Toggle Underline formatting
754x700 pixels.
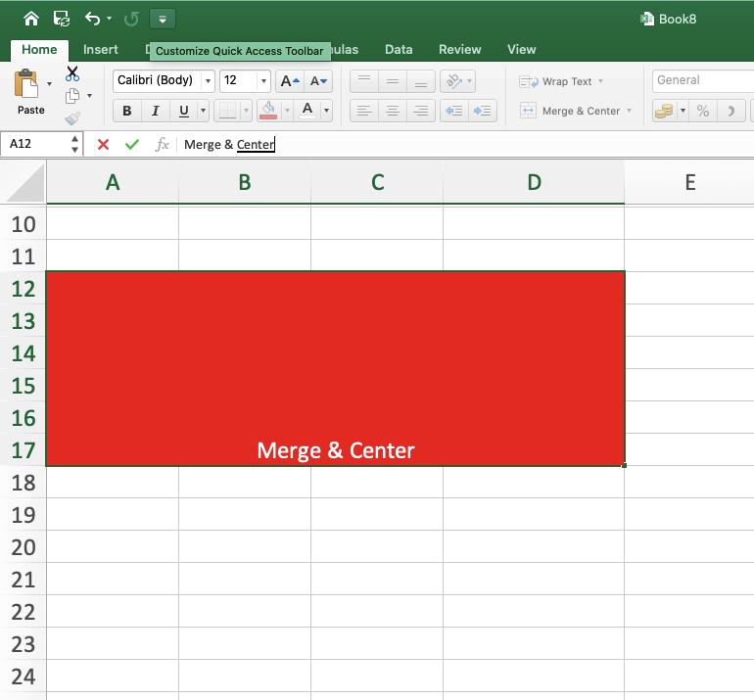184,111
